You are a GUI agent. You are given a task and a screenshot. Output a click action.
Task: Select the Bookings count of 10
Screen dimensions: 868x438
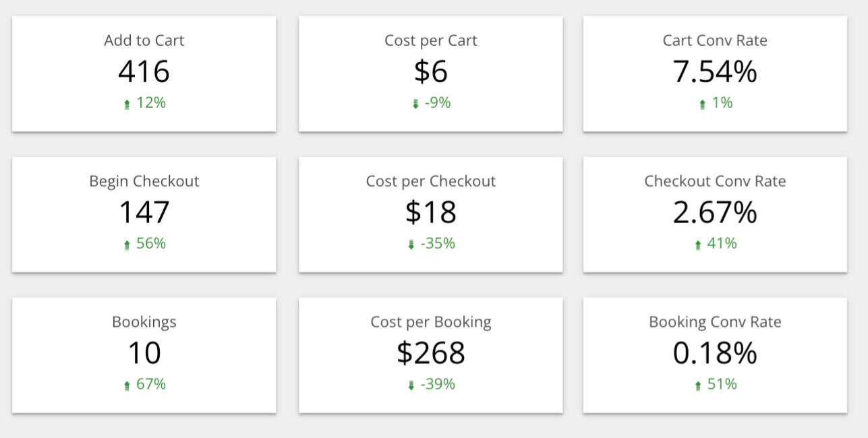pos(144,353)
